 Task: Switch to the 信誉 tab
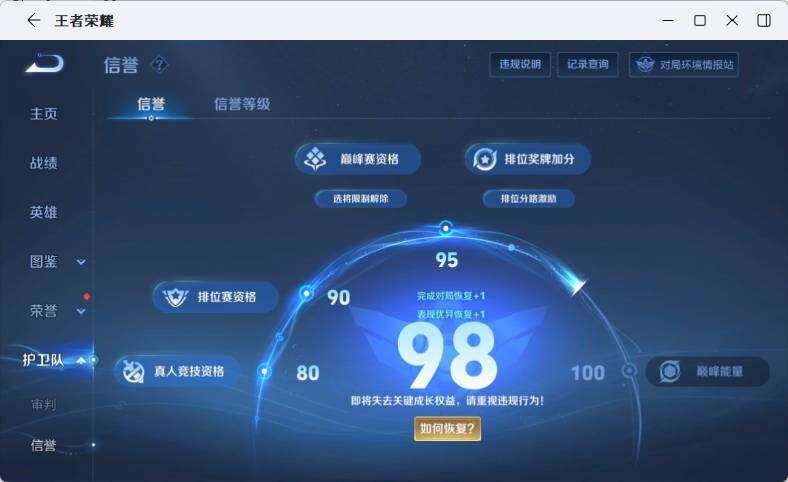[151, 104]
